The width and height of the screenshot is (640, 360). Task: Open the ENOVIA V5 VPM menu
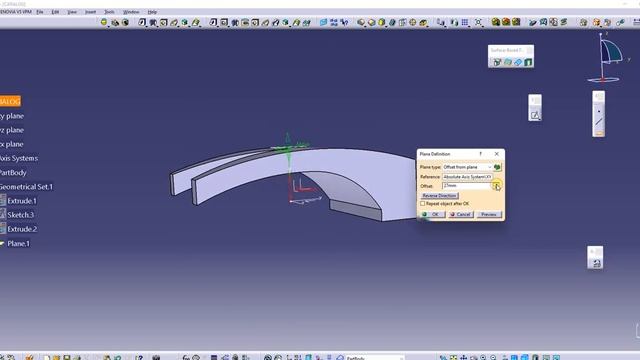click(x=16, y=12)
